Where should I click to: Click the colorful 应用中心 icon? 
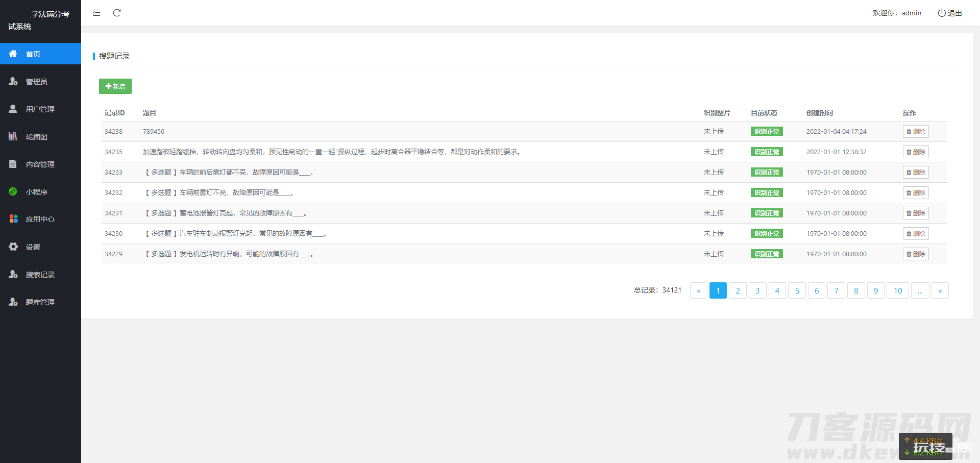(13, 218)
